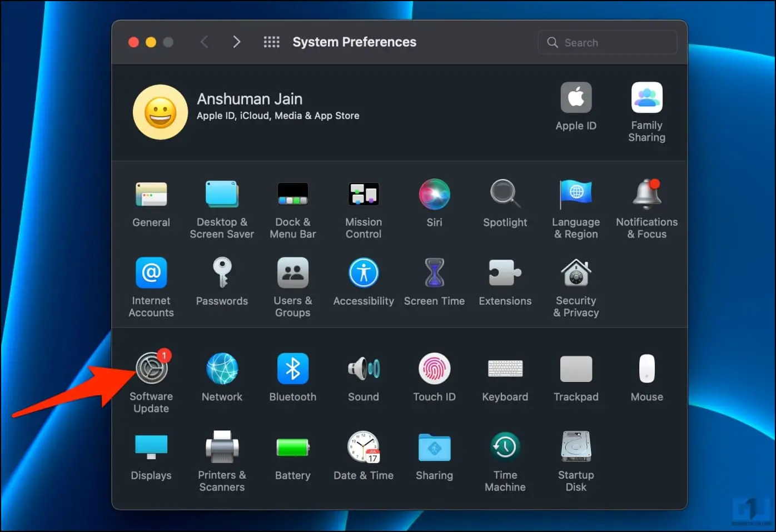Go back using the left chevron
The width and height of the screenshot is (776, 532).
(205, 42)
